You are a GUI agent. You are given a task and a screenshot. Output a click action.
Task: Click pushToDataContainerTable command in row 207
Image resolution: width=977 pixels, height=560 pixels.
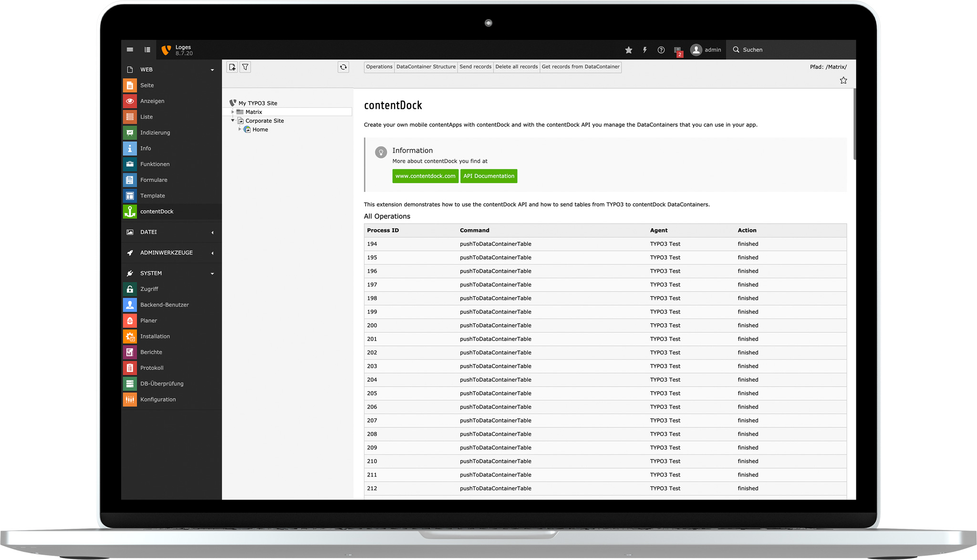pos(496,421)
